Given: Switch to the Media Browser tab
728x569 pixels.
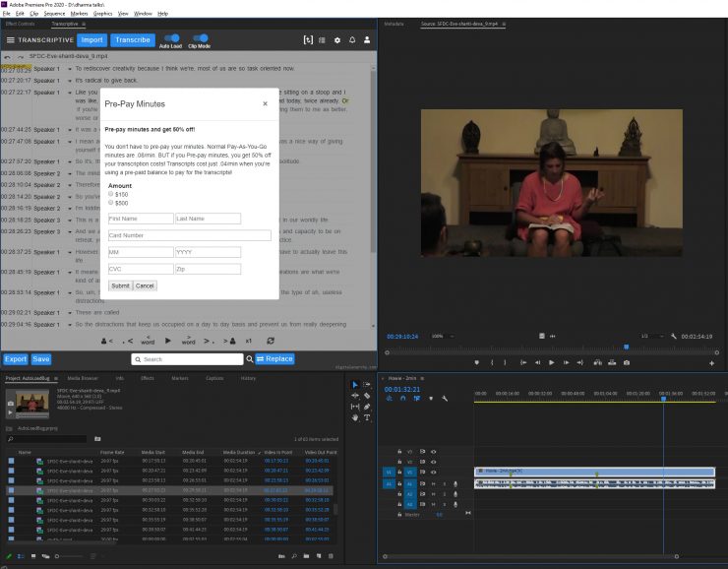Looking at the screenshot, I should [83, 378].
